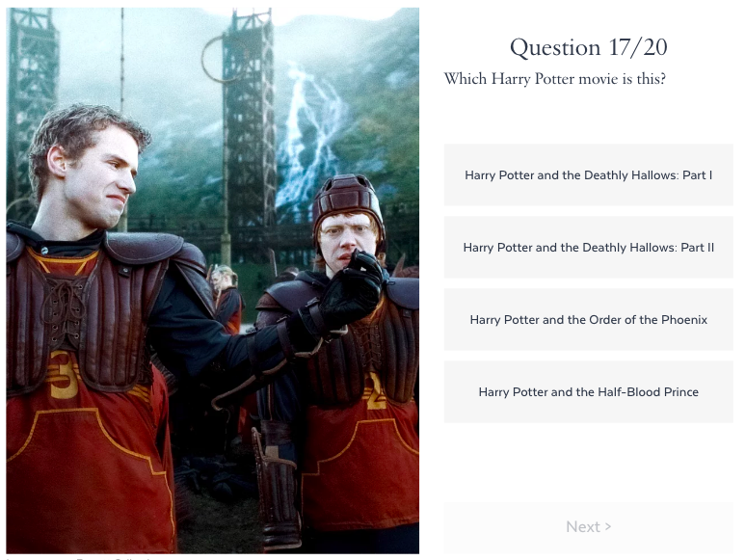Screen dimensions: 745x560
Task: Click the Question 17/20 heading
Action: (x=588, y=47)
